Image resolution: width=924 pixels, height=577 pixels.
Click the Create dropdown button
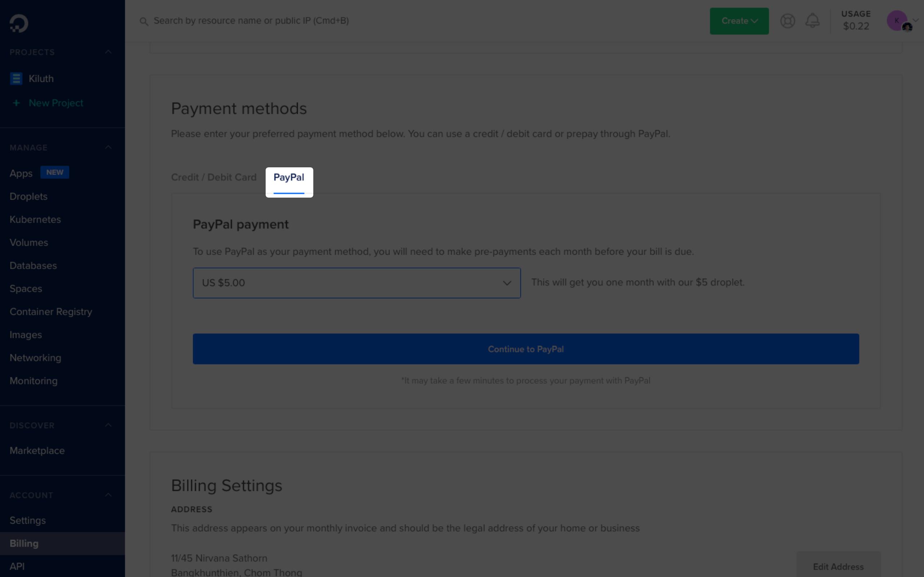coord(739,21)
